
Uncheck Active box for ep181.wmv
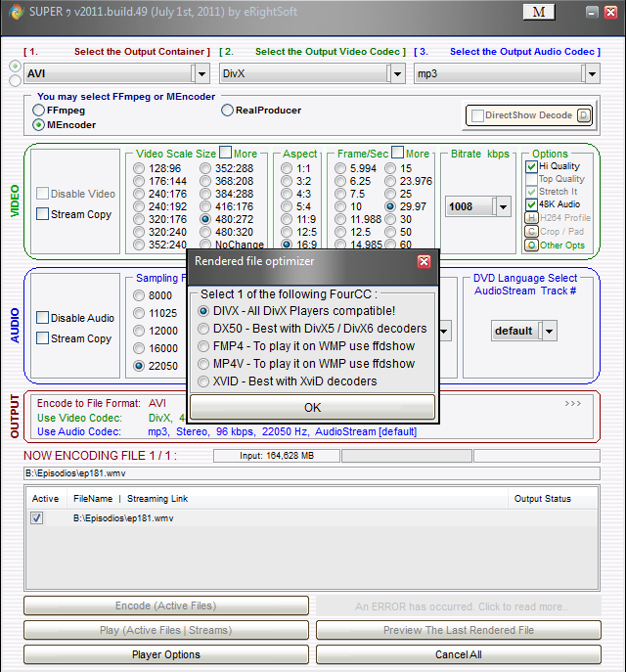click(37, 518)
